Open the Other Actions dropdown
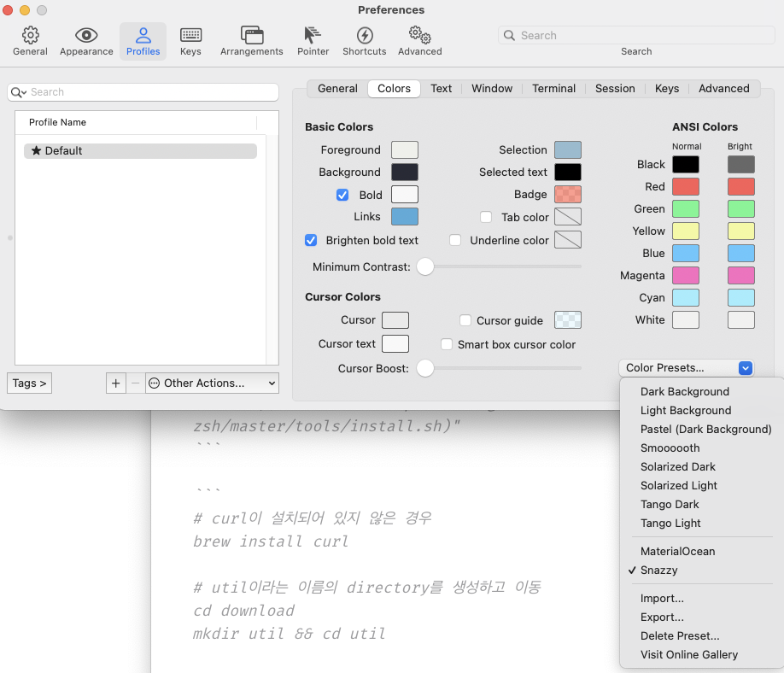784x673 pixels. [212, 383]
